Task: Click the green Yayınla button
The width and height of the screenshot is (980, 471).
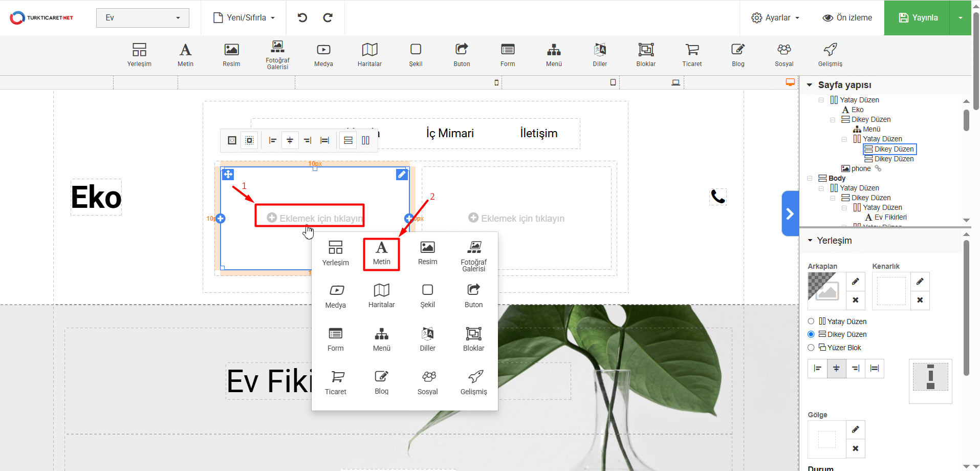Action: point(918,18)
